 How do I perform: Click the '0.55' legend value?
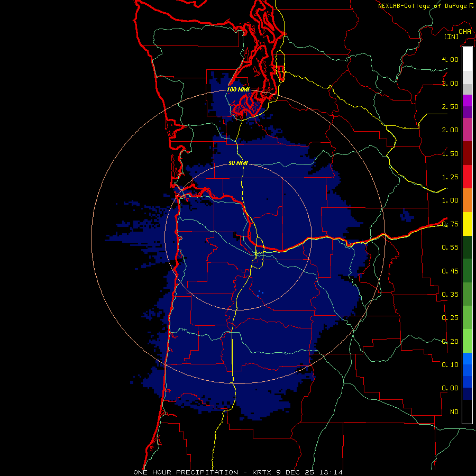pos(450,248)
